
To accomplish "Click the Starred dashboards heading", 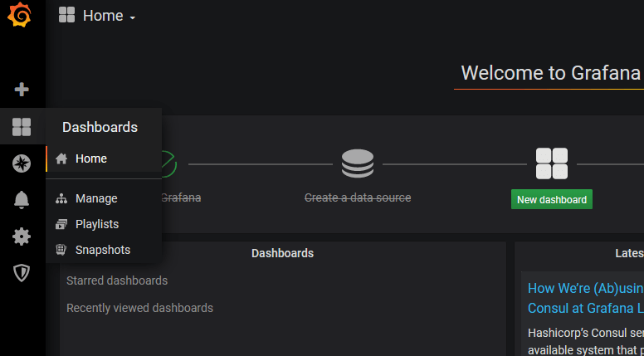I will coord(117,280).
